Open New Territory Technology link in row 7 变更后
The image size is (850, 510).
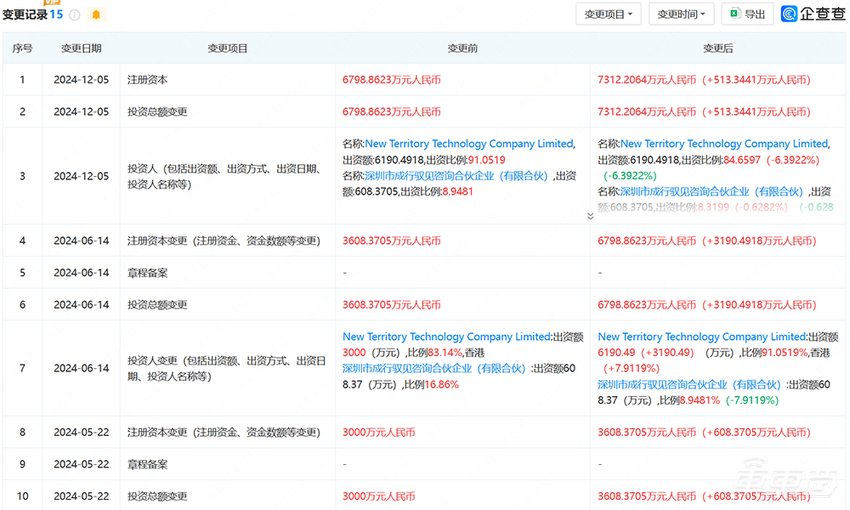coord(701,337)
